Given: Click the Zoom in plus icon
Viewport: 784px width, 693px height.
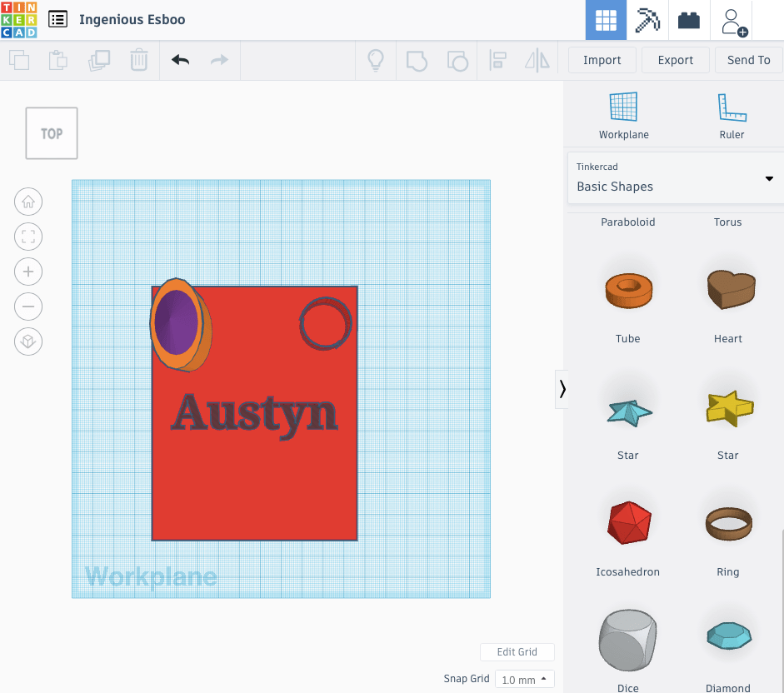Looking at the screenshot, I should point(28,272).
